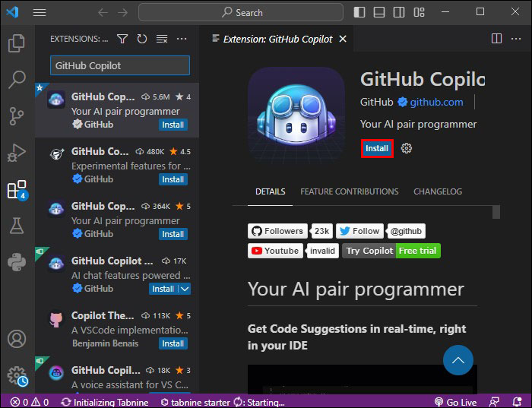Select the 'Experimental features for' extension row
The image size is (532, 408).
[117, 165]
